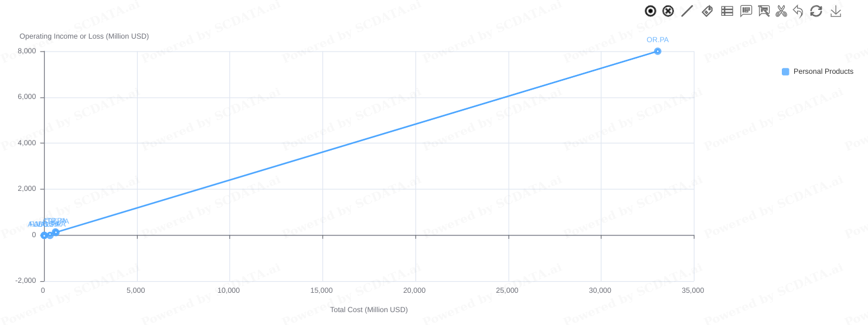Open the data table view icon

click(x=727, y=11)
